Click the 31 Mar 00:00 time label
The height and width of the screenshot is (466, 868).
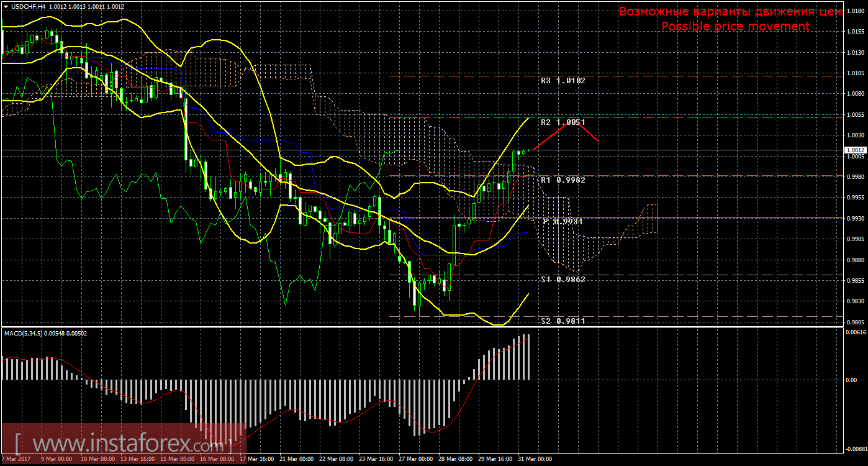535,460
